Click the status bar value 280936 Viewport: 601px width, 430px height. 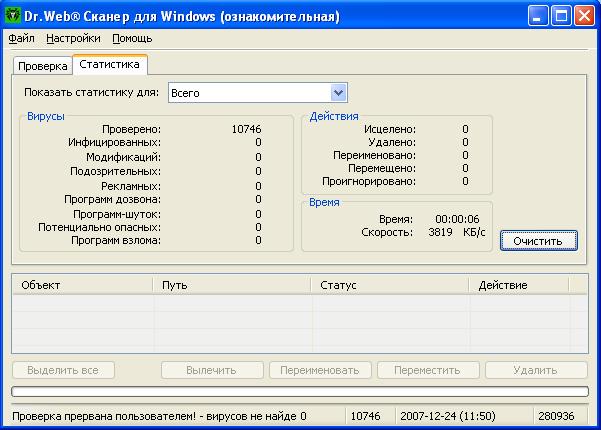coord(556,416)
